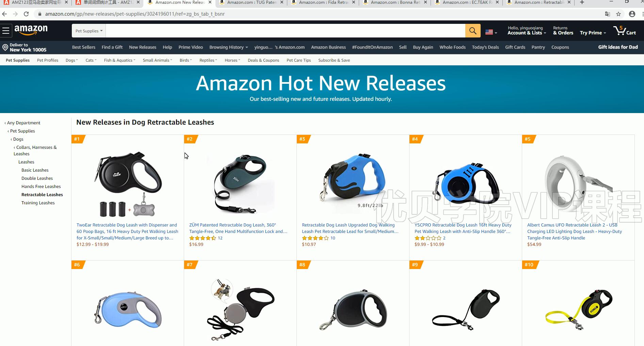Open the US flag language selector
The height and width of the screenshot is (346, 644).
(x=491, y=32)
